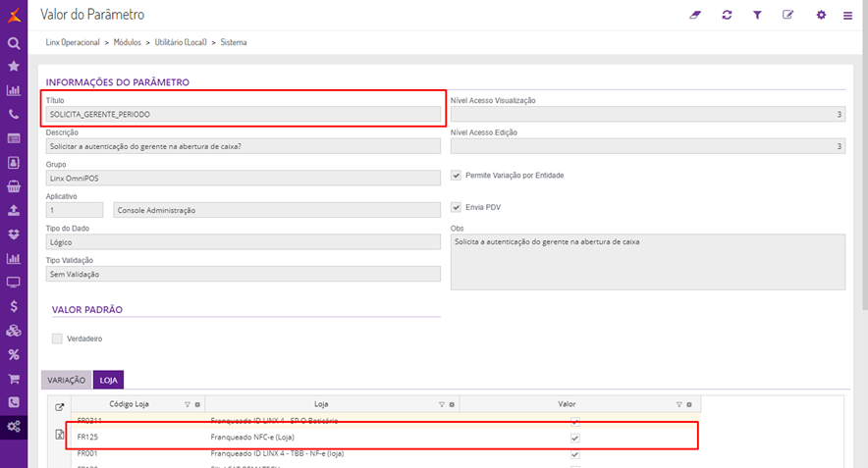Image resolution: width=868 pixels, height=468 pixels.
Task: Open the search icon in the sidebar
Action: coord(14,44)
